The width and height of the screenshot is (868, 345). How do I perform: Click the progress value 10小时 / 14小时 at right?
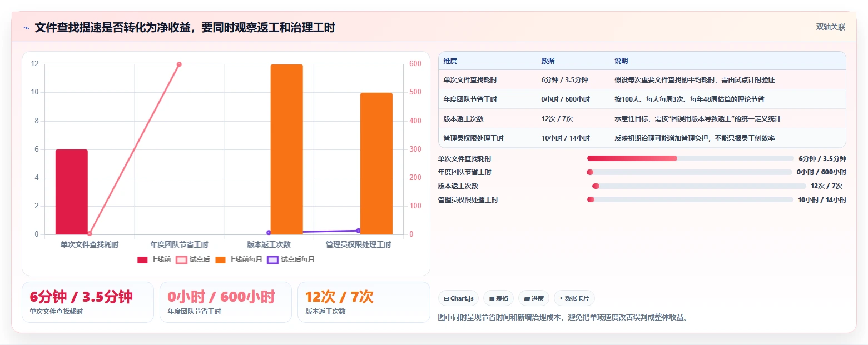click(822, 200)
